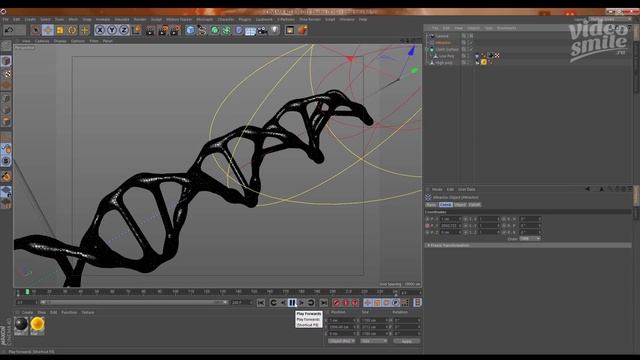Toggle X axis lock
The height and width of the screenshot is (360, 640).
pos(100,30)
